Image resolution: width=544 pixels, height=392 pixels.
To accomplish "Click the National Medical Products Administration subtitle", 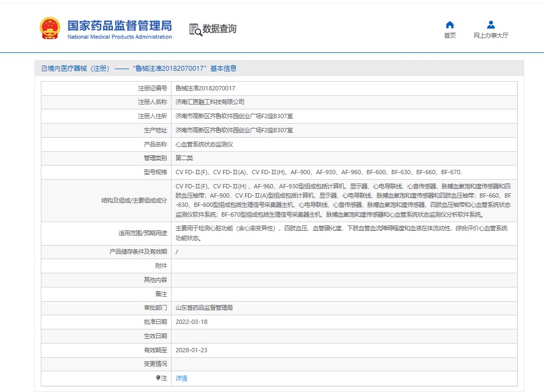I will click(119, 37).
